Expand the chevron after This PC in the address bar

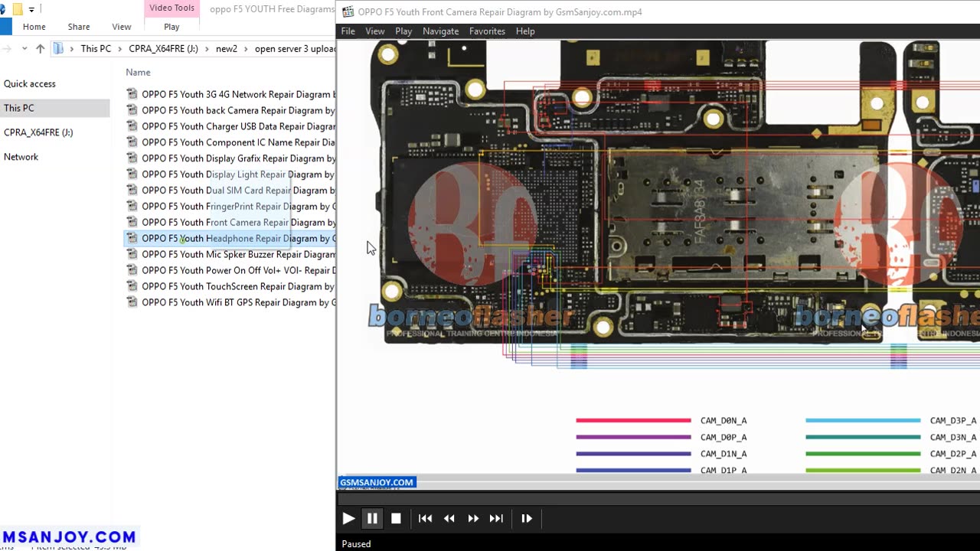(x=119, y=48)
